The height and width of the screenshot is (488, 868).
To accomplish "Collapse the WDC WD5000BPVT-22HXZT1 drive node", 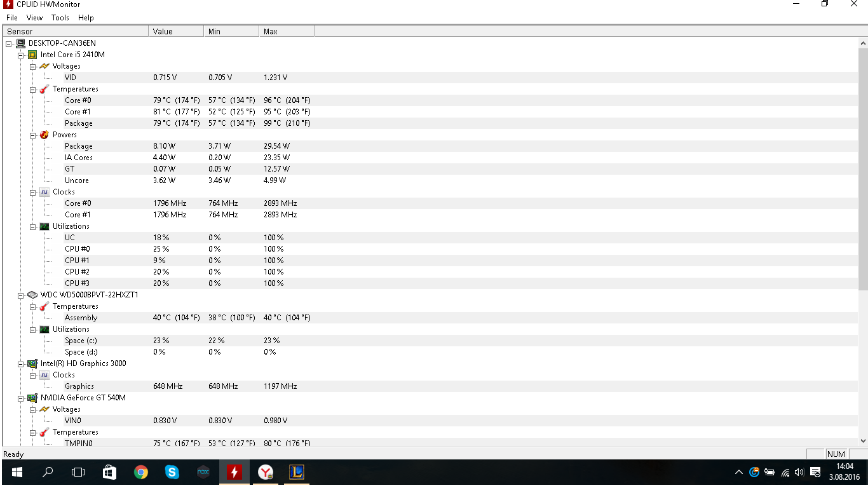I will (21, 295).
